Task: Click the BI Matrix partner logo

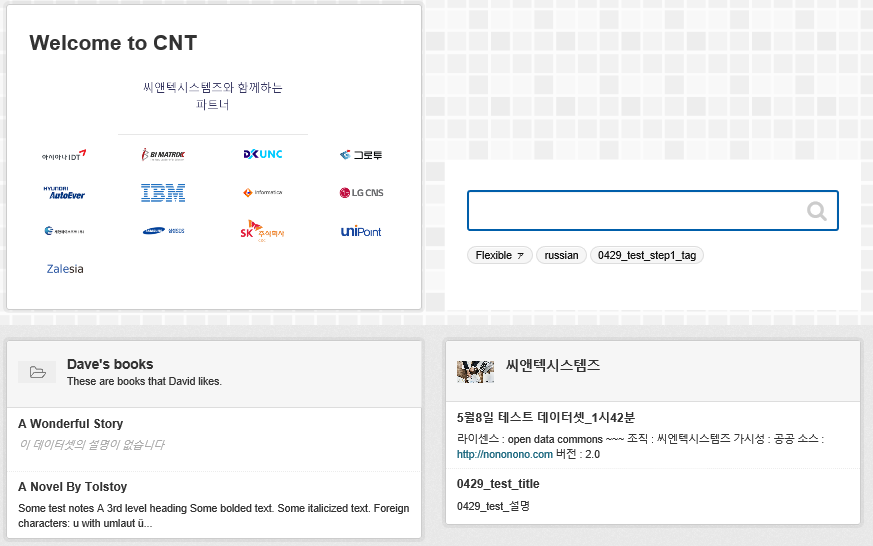Action: (x=163, y=155)
